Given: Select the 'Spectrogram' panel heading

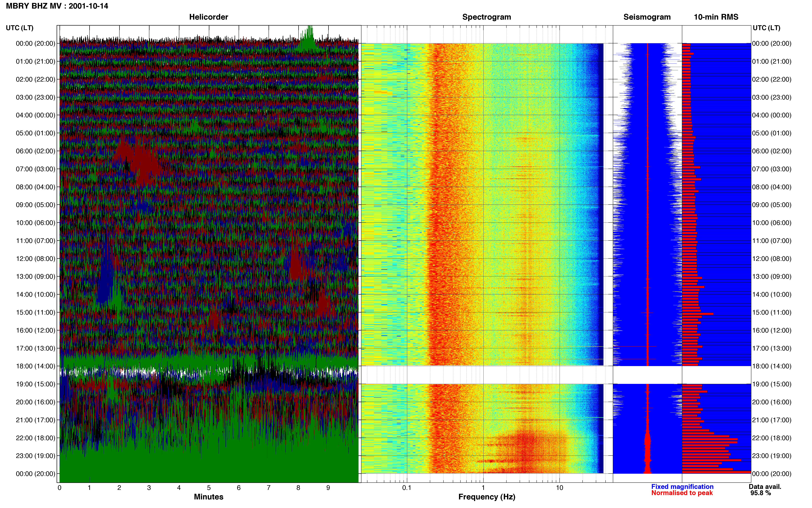Looking at the screenshot, I should click(x=487, y=17).
